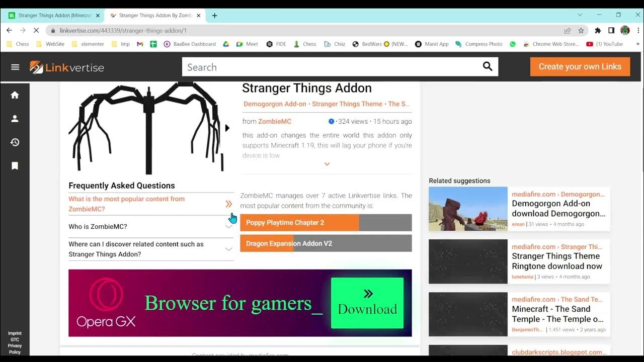Click the blue info icon near views

click(331, 121)
